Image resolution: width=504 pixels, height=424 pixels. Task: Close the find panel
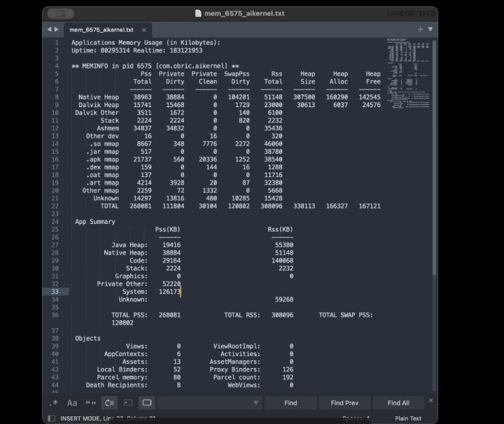430,400
